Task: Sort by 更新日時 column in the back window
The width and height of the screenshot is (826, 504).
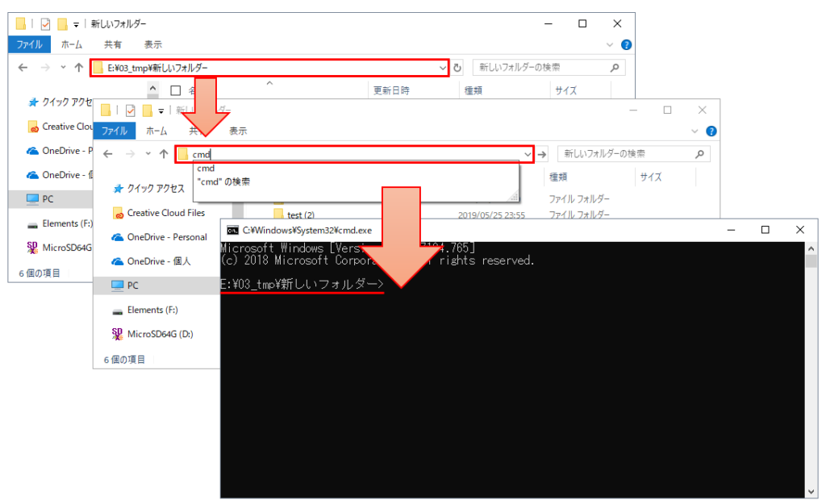Action: tap(391, 90)
